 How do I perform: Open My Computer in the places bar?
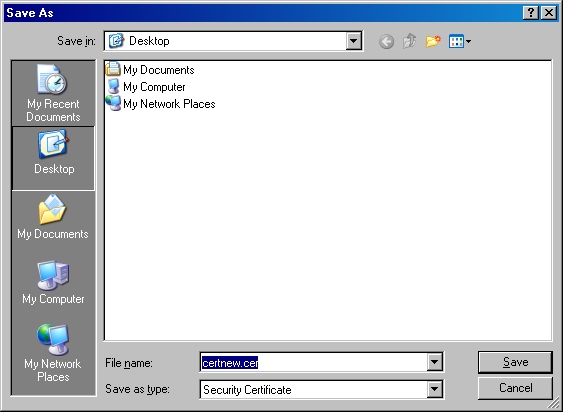[x=53, y=283]
